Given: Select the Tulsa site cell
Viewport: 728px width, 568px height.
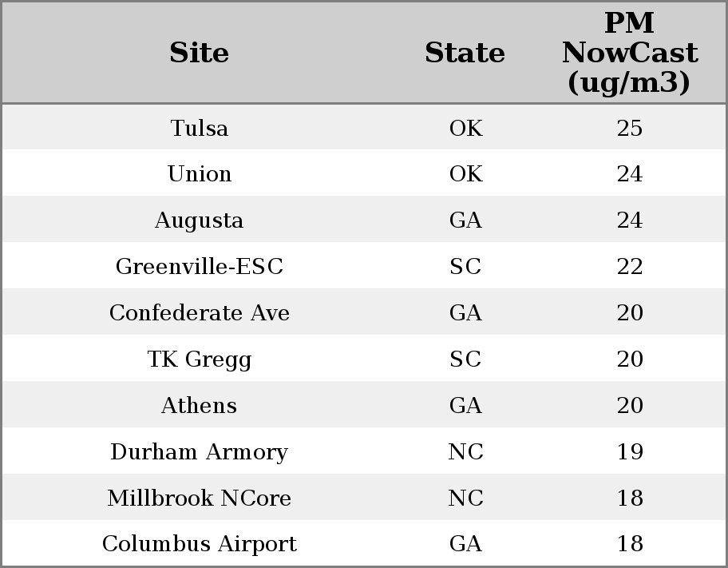Looking at the screenshot, I should click(x=200, y=128).
